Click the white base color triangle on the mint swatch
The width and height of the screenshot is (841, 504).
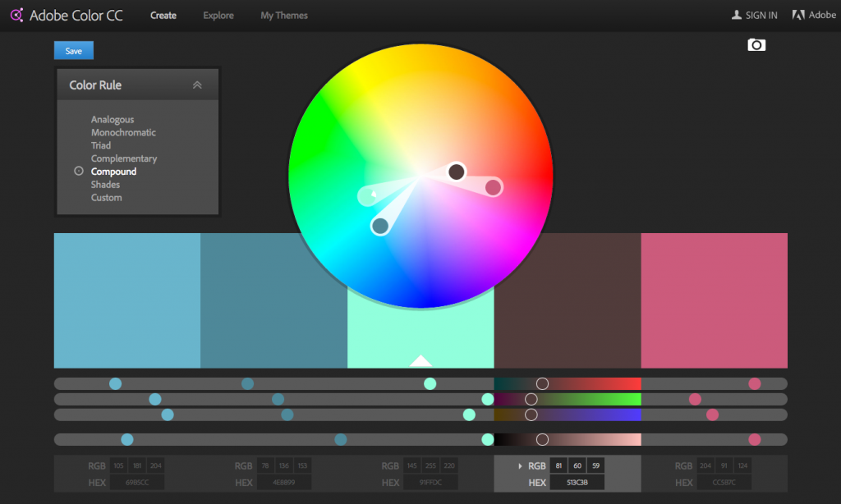coord(420,360)
